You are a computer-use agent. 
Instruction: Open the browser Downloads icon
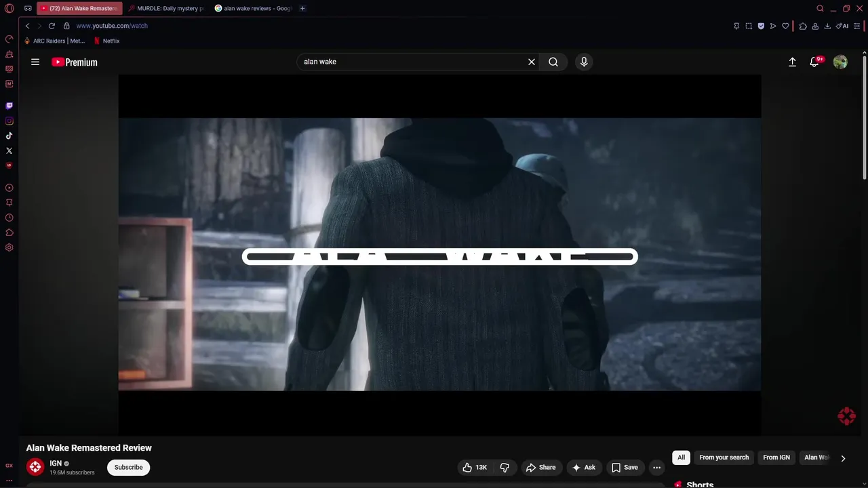point(827,26)
